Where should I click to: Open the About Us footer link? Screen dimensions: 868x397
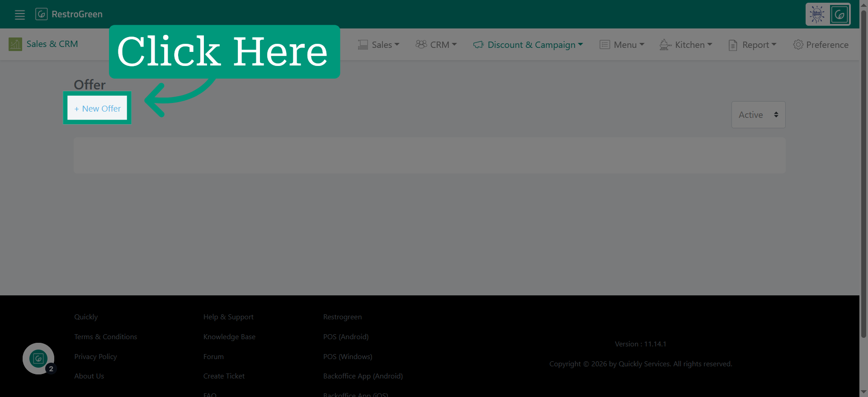coord(89,376)
